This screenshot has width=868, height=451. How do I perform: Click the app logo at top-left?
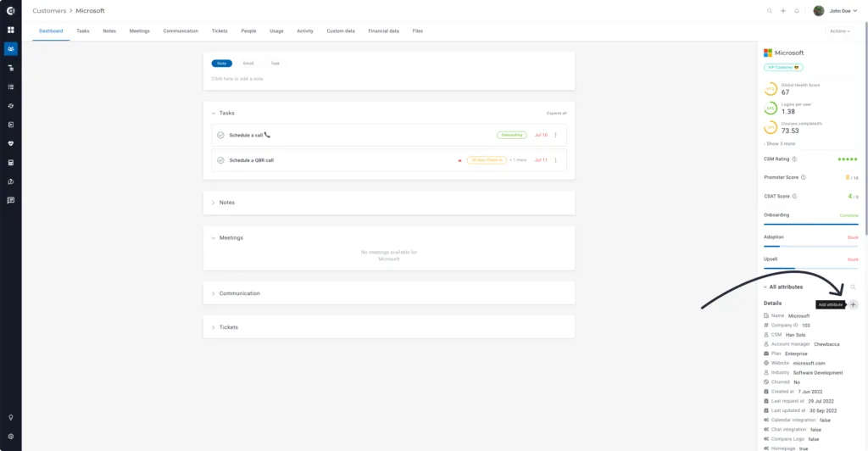pos(10,10)
